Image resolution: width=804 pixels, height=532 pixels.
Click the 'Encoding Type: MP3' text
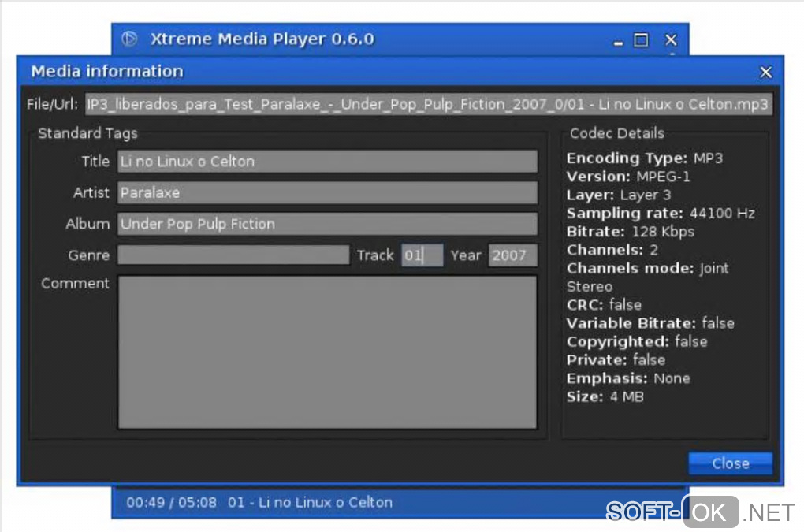[645, 158]
